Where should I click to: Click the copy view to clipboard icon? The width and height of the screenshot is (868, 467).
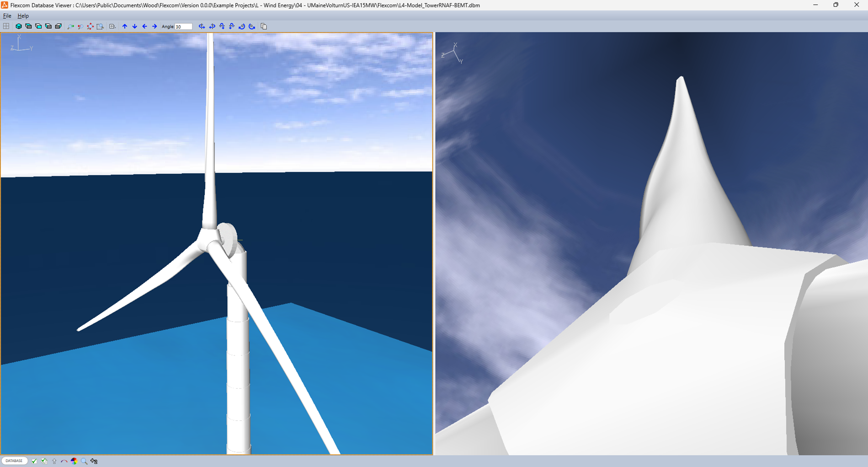(264, 27)
